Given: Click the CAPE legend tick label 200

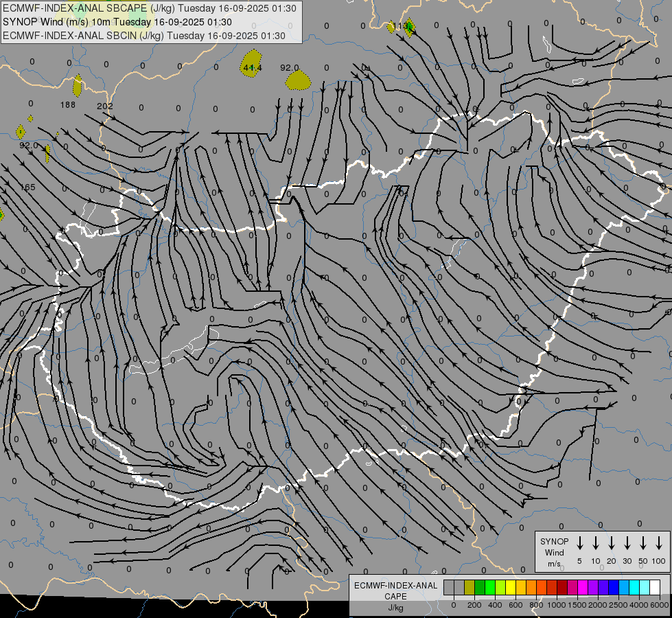Looking at the screenshot, I should [x=474, y=605].
